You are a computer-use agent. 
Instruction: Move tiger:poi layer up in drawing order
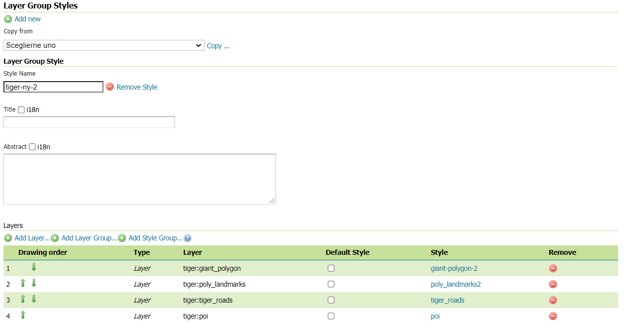pyautogui.click(x=22, y=315)
